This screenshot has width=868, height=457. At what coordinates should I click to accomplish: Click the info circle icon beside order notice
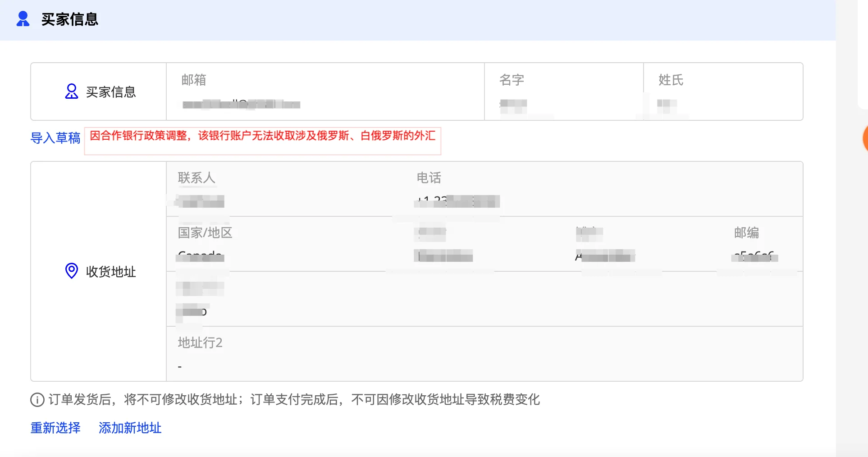click(x=37, y=399)
